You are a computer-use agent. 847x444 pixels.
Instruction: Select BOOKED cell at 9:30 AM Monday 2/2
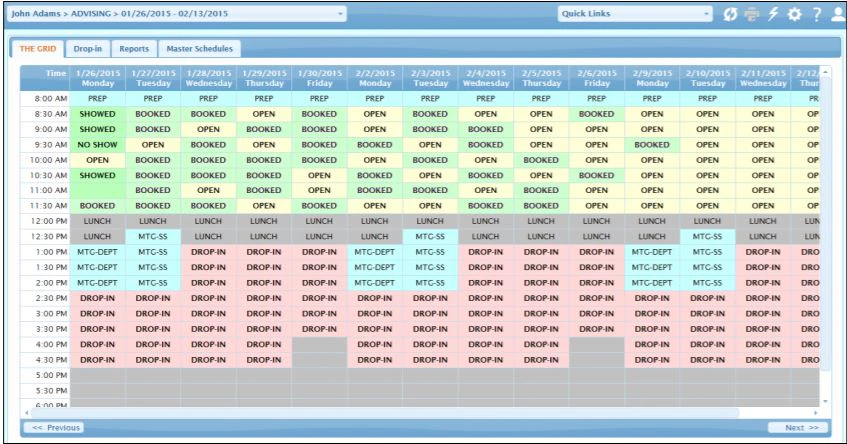click(375, 145)
